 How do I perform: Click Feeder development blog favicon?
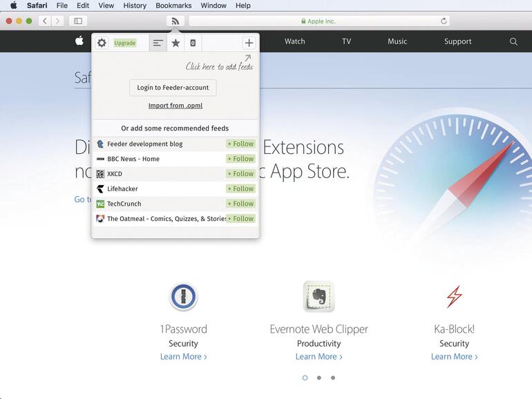click(x=100, y=144)
